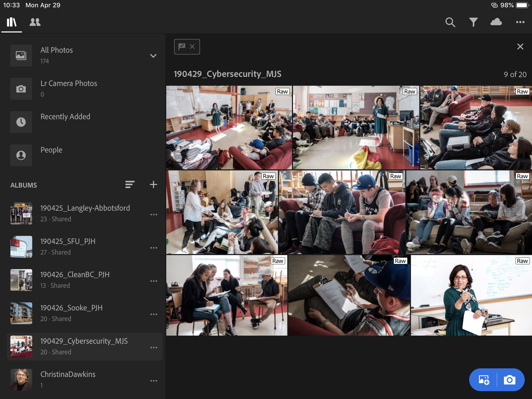Open the filter funnel icon
Image resolution: width=532 pixels, height=399 pixels.
[473, 22]
